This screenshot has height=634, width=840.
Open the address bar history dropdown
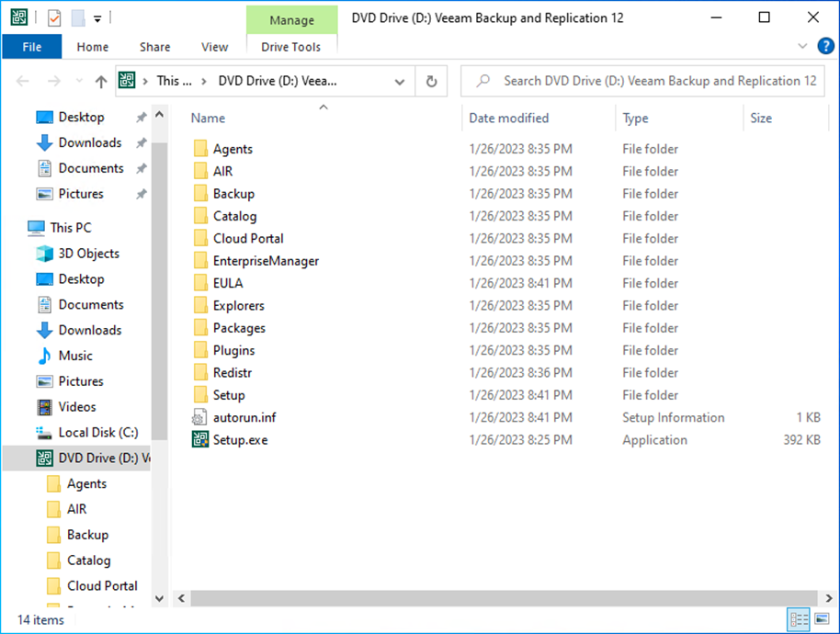400,82
